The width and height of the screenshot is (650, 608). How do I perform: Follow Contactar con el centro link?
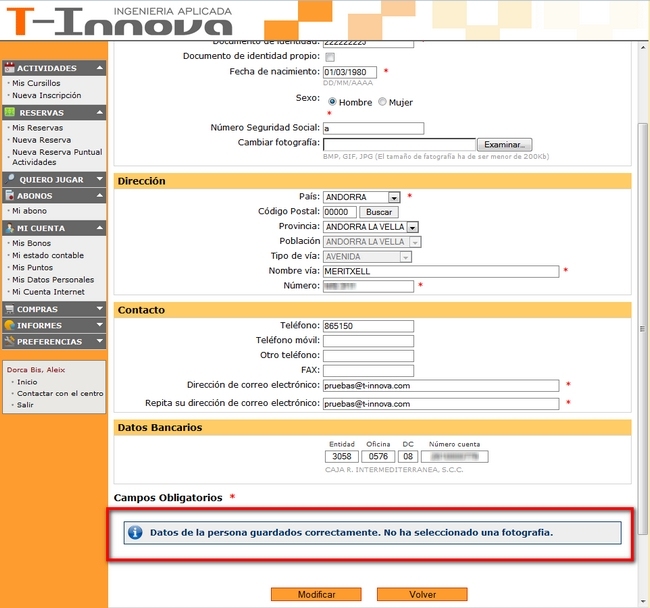(x=60, y=393)
